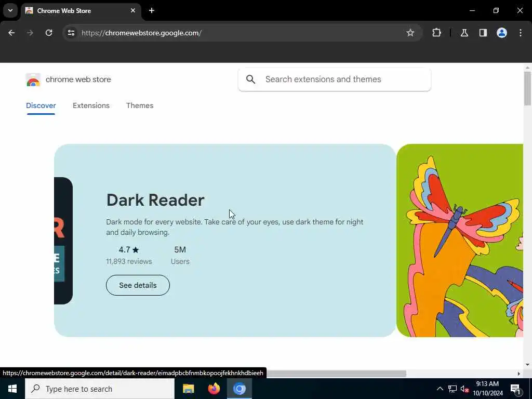Open File Explorer from taskbar
The image size is (532, 399).
pos(188,389)
